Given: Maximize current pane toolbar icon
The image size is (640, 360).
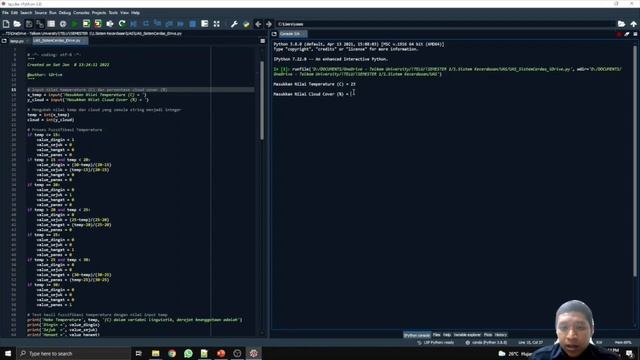Looking at the screenshot, I should pyautogui.click(x=204, y=24).
